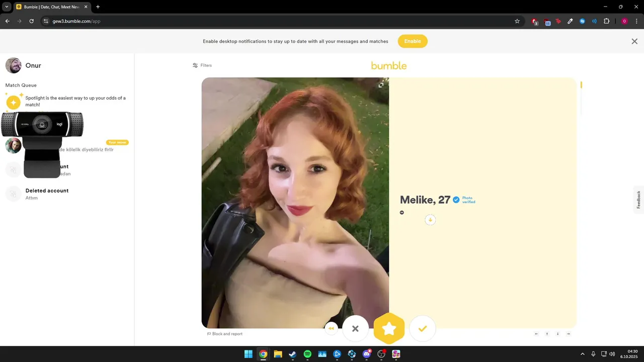Open the Chrome Extensions puzzle menu
Screen dimensions: 644x362
click(x=606, y=21)
